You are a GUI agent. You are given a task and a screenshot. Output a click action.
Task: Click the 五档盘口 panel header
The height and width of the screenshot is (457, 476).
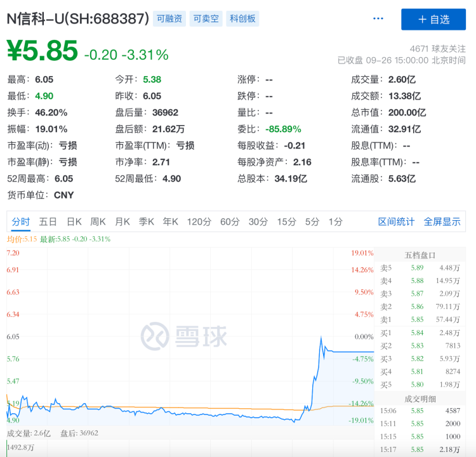click(420, 255)
